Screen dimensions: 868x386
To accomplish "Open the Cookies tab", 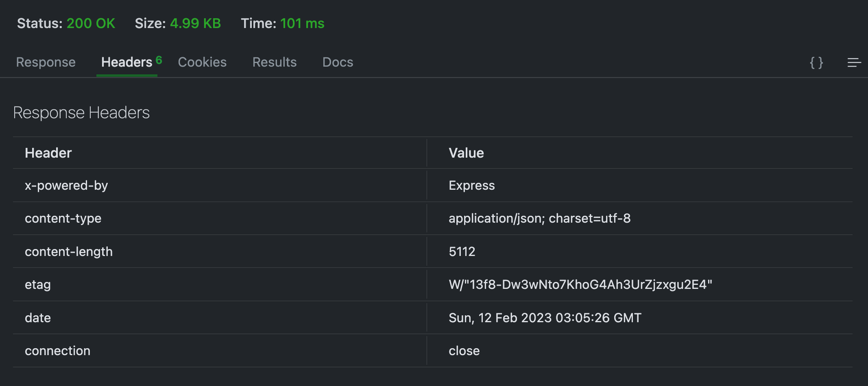I will coord(202,62).
